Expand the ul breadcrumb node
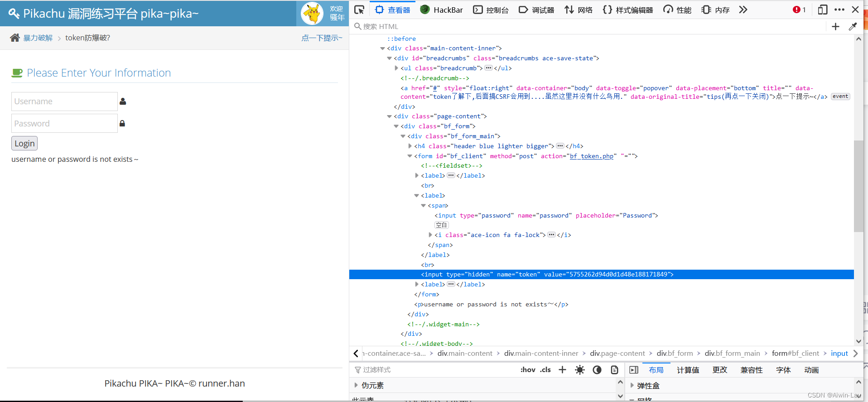The image size is (868, 402). tap(396, 68)
